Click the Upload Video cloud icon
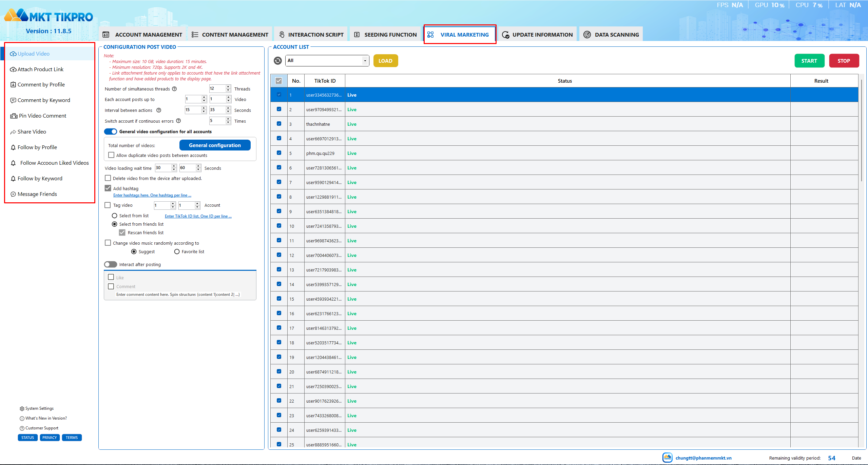The width and height of the screenshot is (868, 465). (x=13, y=54)
